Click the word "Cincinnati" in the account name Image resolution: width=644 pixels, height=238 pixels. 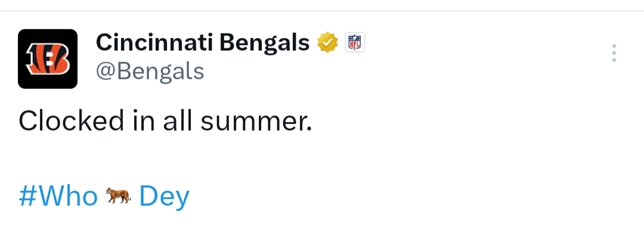pos(154,42)
